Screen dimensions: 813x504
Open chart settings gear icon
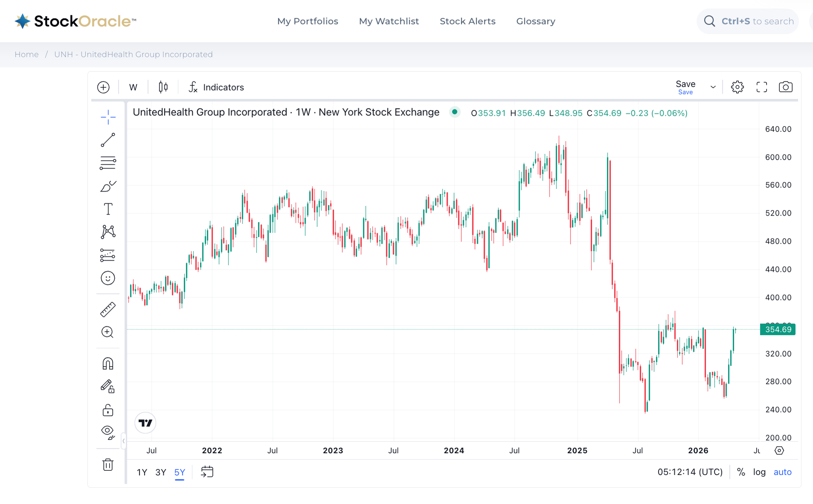[737, 87]
